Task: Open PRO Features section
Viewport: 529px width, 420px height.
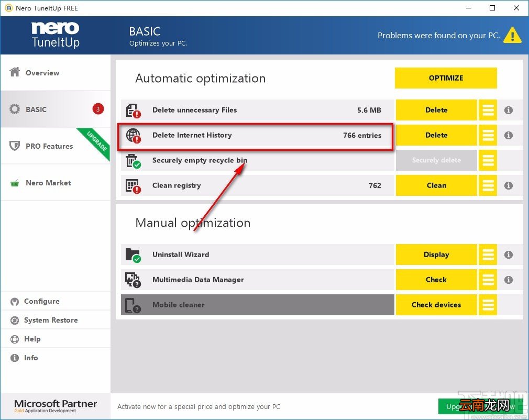Action: 56,146
